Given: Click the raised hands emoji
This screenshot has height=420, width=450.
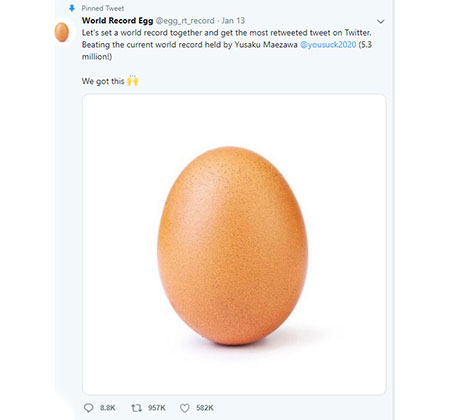Looking at the screenshot, I should 133,81.
